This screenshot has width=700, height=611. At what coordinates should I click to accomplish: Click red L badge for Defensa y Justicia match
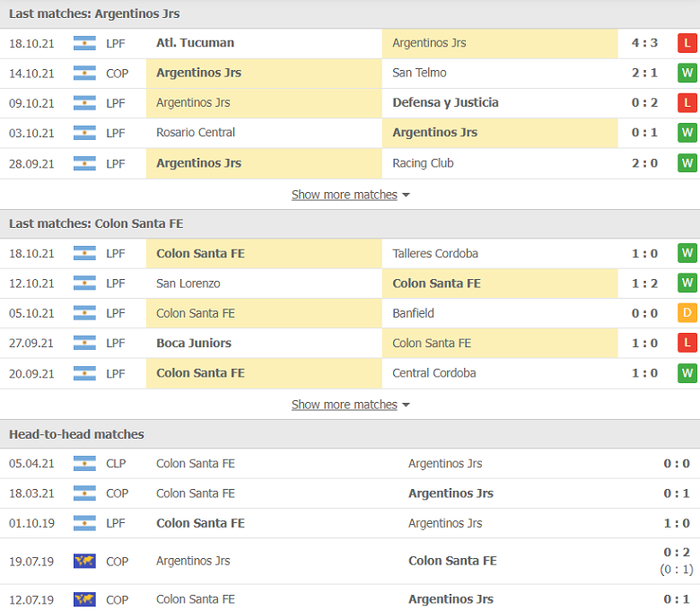pyautogui.click(x=687, y=103)
